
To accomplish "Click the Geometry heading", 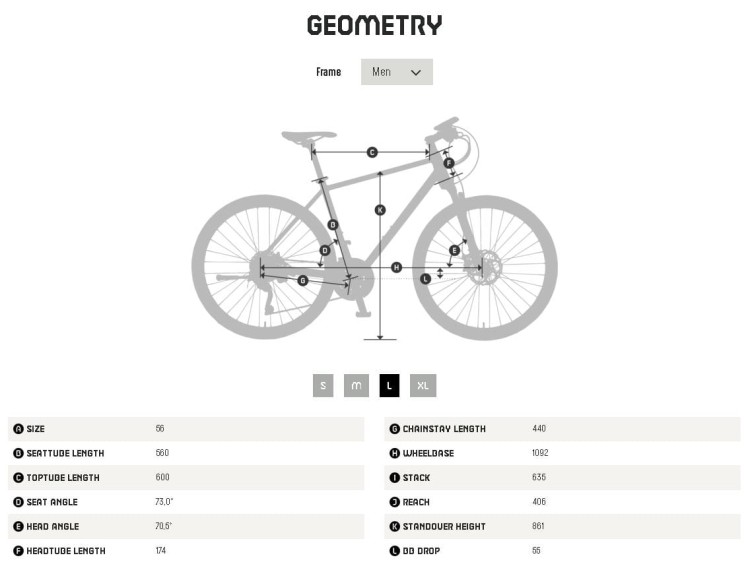I will 374,25.
